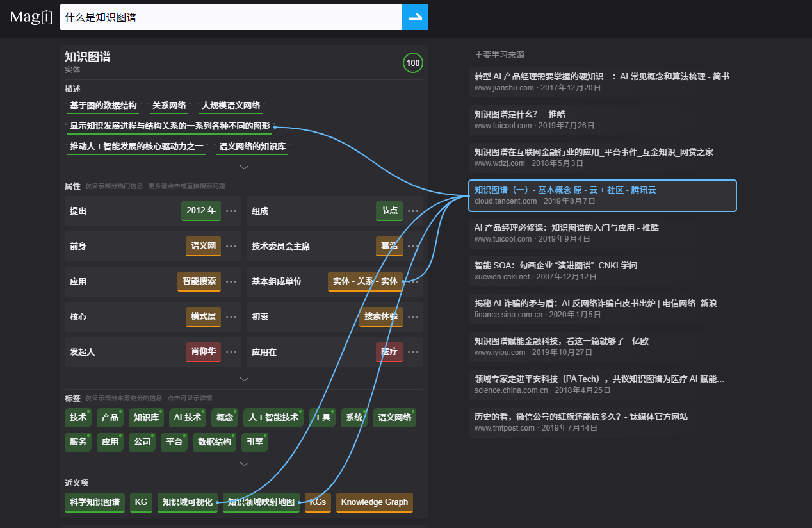
Task: Select the 系统 tag
Action: [x=354, y=418]
